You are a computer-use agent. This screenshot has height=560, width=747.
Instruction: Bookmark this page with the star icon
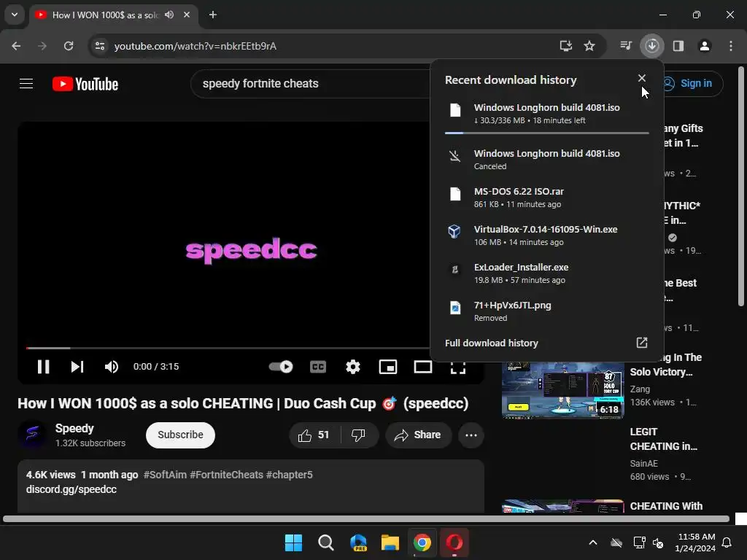pyautogui.click(x=589, y=46)
